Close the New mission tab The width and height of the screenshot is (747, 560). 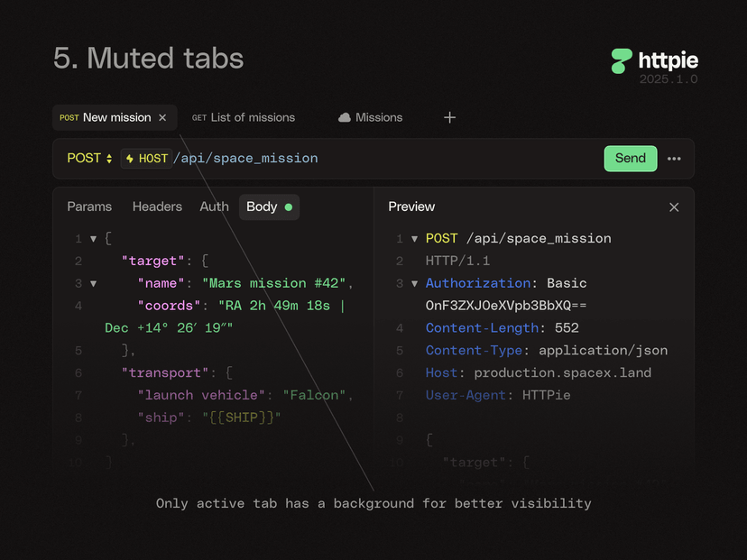click(x=161, y=117)
